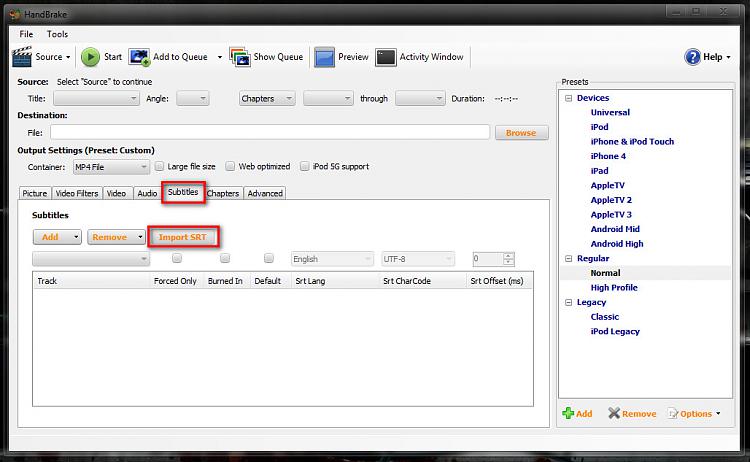Click the blue Help question-mark icon

pos(692,57)
